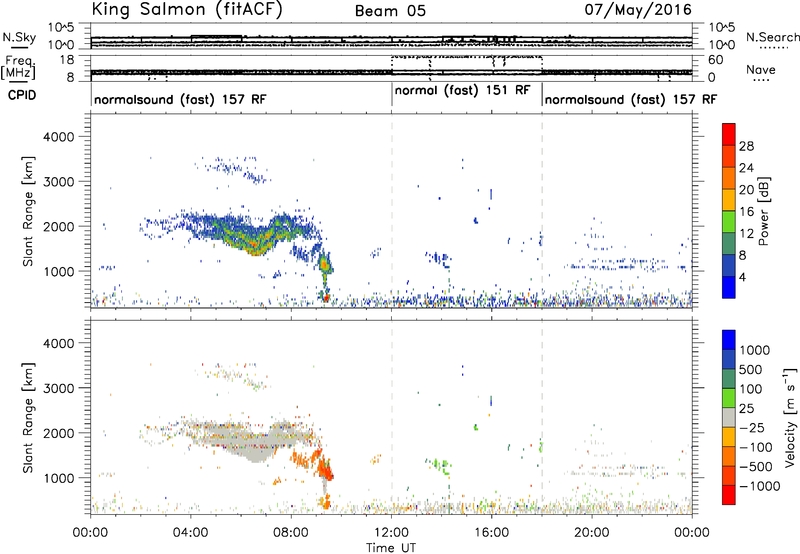Click the '60' tick on the Nave axis

[x=716, y=60]
